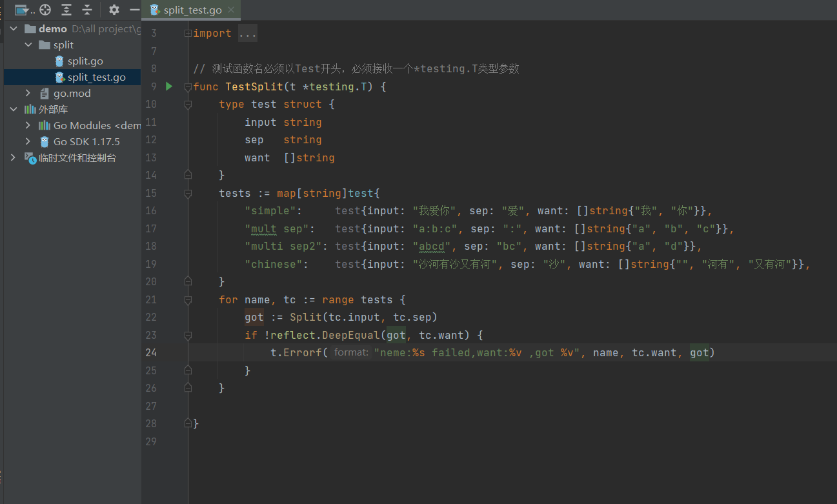Viewport: 837px width, 504px height.
Task: Click the input field on line 11
Action: 261,122
